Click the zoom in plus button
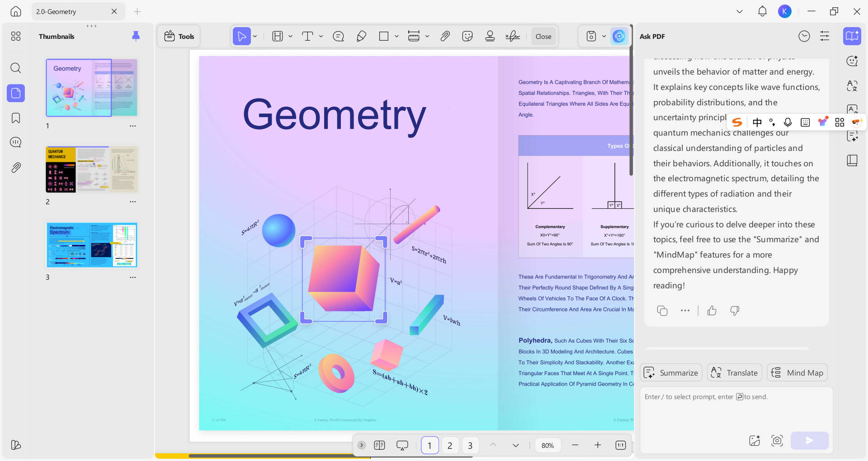Image resolution: width=868 pixels, height=461 pixels. click(598, 445)
